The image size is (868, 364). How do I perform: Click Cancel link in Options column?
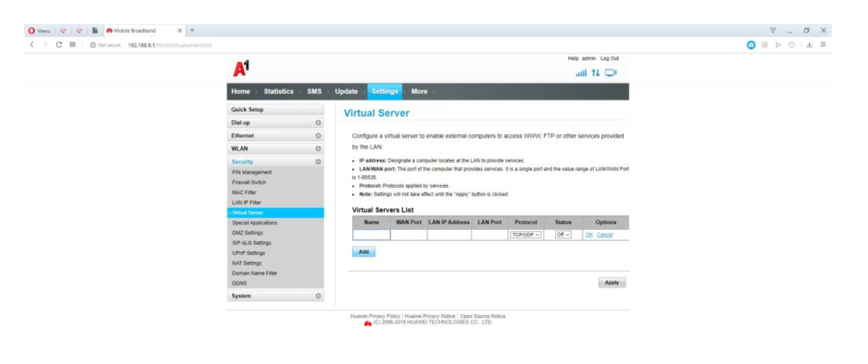[x=605, y=235]
